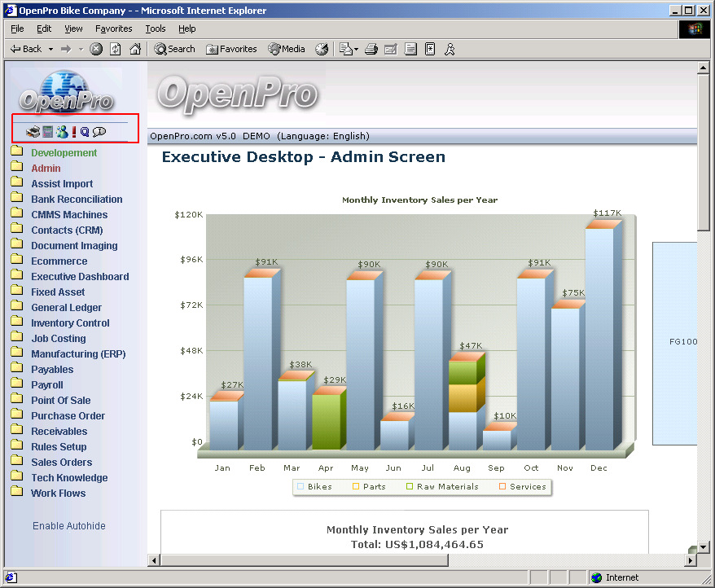
Task: Click the Parts yellow legend swatch
Action: point(356,487)
